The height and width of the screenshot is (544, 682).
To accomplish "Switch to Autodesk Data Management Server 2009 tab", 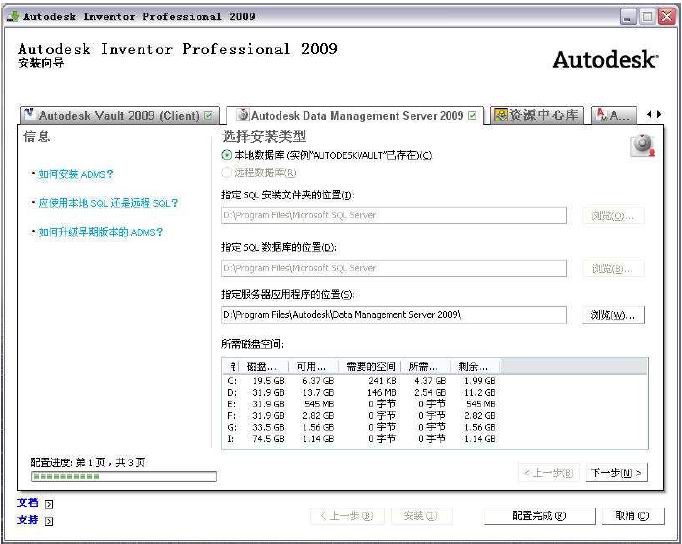I will click(x=355, y=116).
